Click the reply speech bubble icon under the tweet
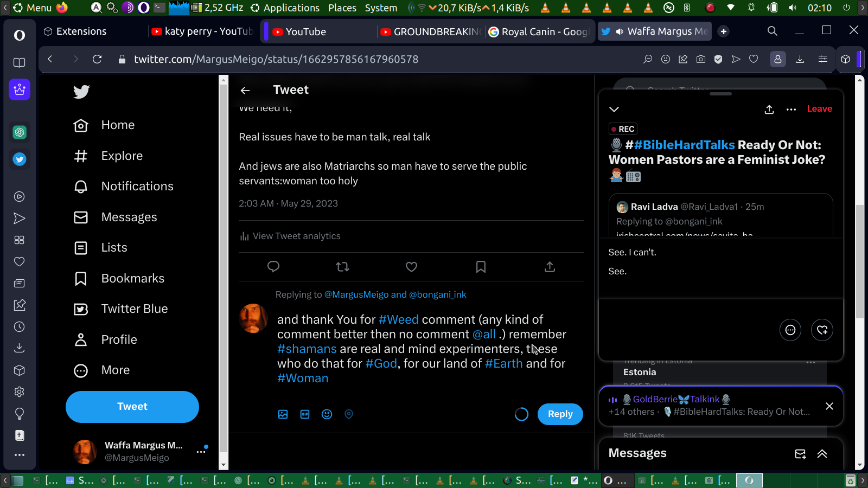868x488 pixels. 273,267
